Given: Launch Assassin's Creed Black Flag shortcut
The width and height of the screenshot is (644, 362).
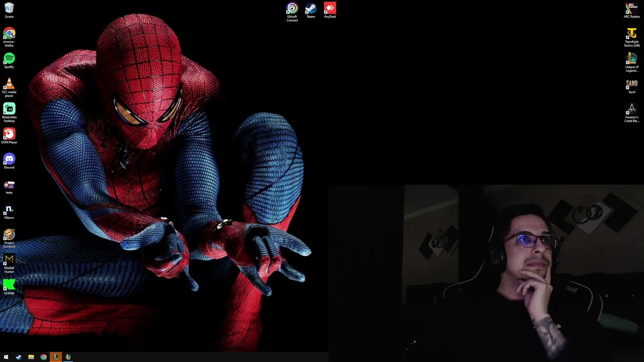Looking at the screenshot, I should pos(632,112).
